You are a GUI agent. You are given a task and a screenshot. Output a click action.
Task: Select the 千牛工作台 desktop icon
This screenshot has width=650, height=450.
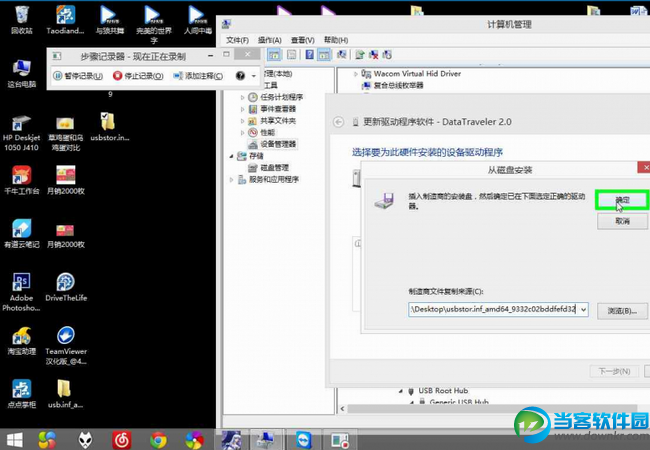(22, 180)
